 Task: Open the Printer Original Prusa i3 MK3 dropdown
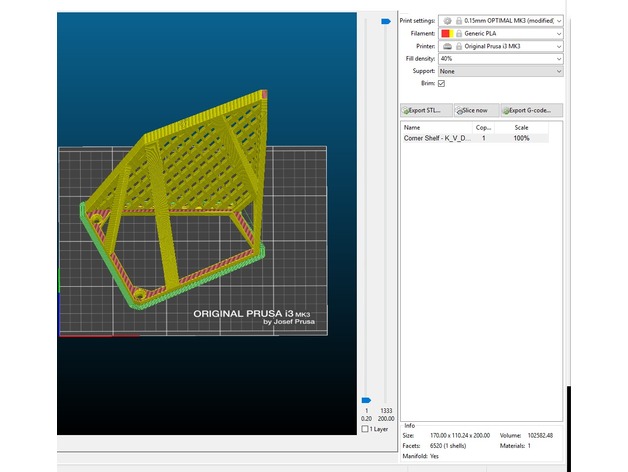tap(501, 46)
